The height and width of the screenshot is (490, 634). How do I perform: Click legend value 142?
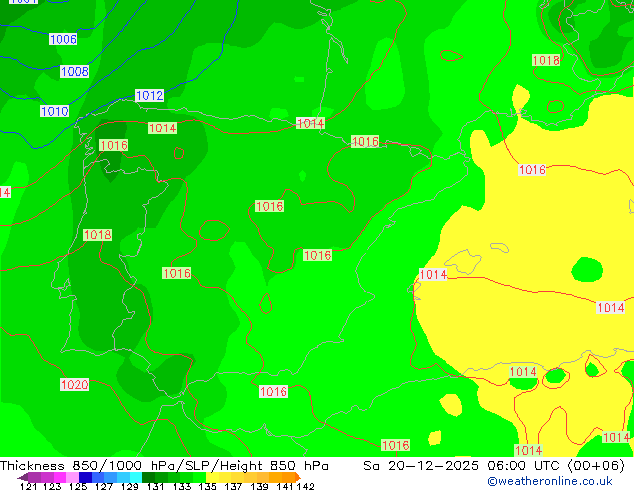point(306,486)
